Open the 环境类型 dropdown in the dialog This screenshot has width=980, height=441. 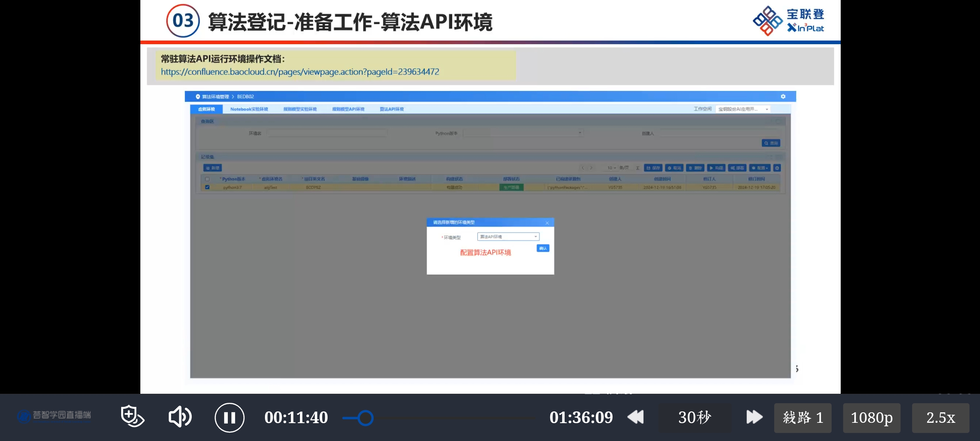click(x=508, y=237)
